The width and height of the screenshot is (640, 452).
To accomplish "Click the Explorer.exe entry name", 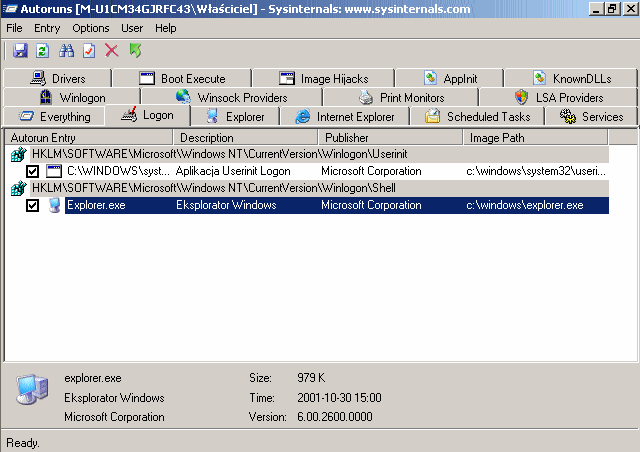I will [96, 205].
